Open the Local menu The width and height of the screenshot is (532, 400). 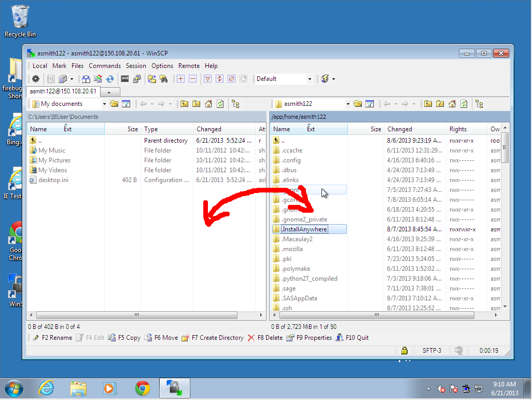coord(40,65)
